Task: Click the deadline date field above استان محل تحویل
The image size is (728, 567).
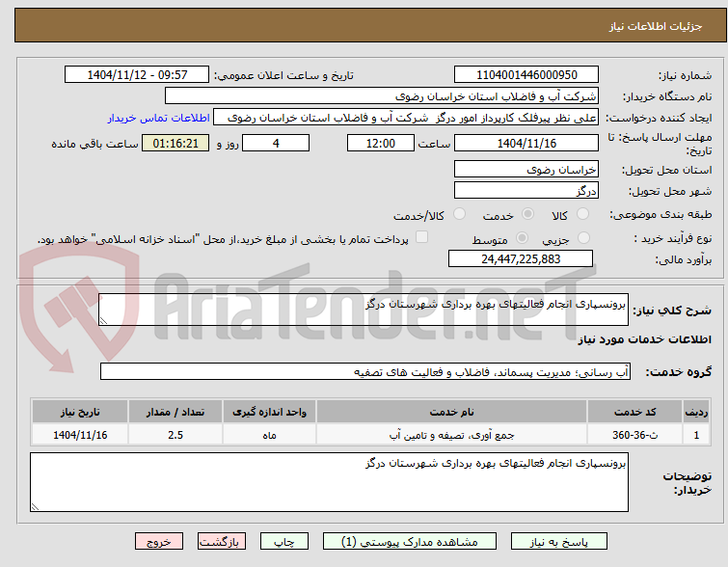Action: coord(526,143)
